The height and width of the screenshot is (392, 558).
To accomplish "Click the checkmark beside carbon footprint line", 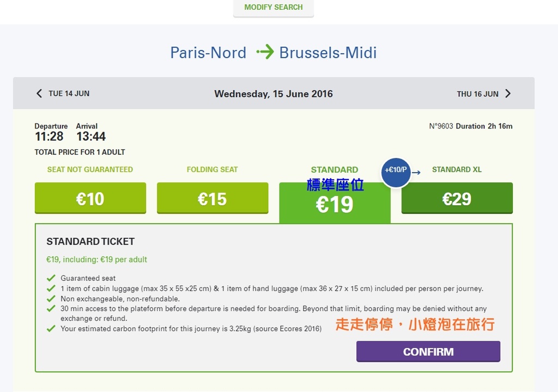I will pyautogui.click(x=51, y=328).
